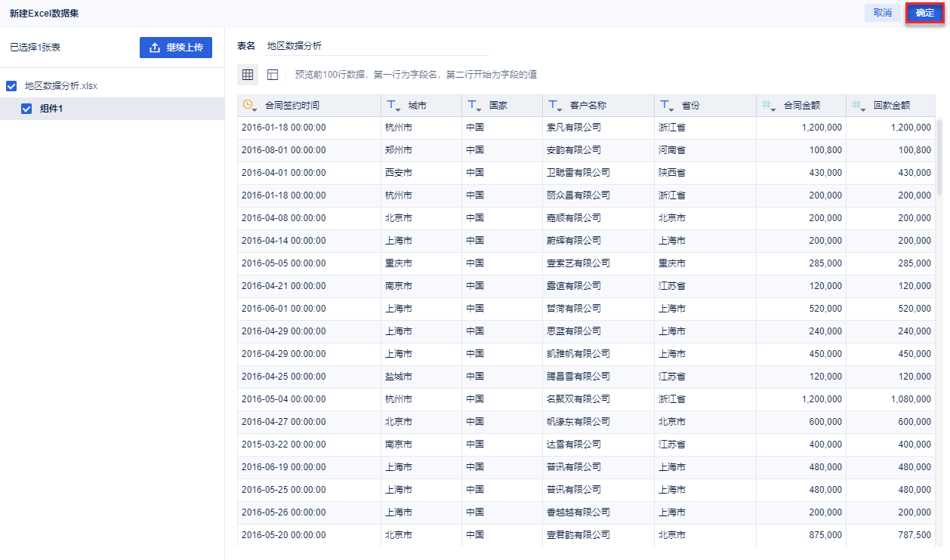This screenshot has height=560, width=950.
Task: Click the 西安市 city cell
Action: click(x=421, y=173)
